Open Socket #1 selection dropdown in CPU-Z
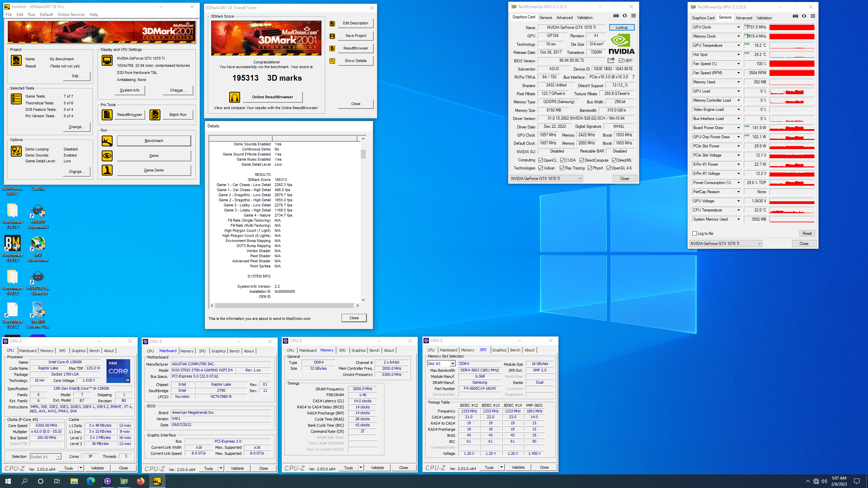The image size is (868, 488). tap(58, 457)
